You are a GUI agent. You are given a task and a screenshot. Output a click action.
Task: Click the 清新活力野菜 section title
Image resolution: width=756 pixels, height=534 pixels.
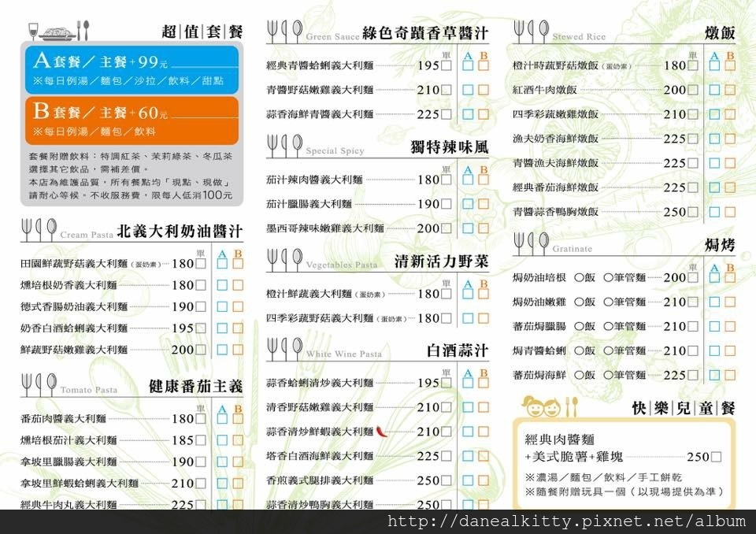441,261
